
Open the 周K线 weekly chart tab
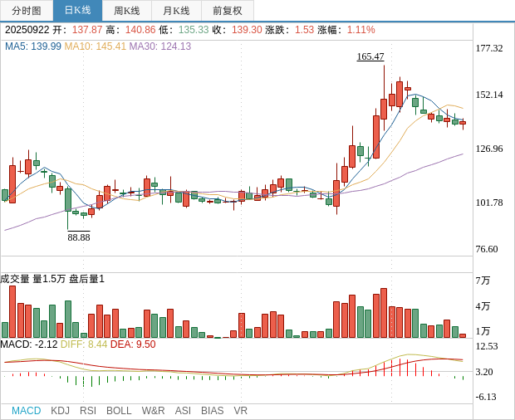(127, 11)
